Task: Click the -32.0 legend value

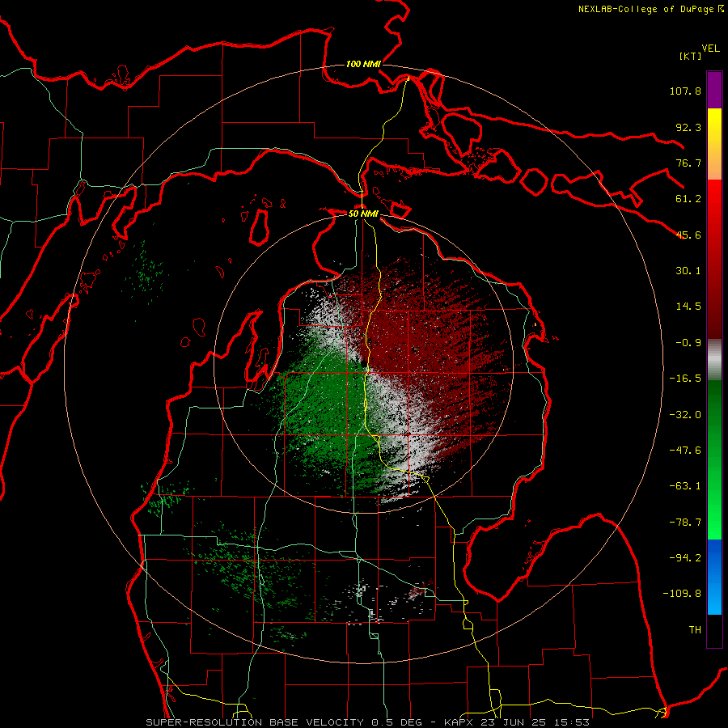Action: pyautogui.click(x=685, y=415)
